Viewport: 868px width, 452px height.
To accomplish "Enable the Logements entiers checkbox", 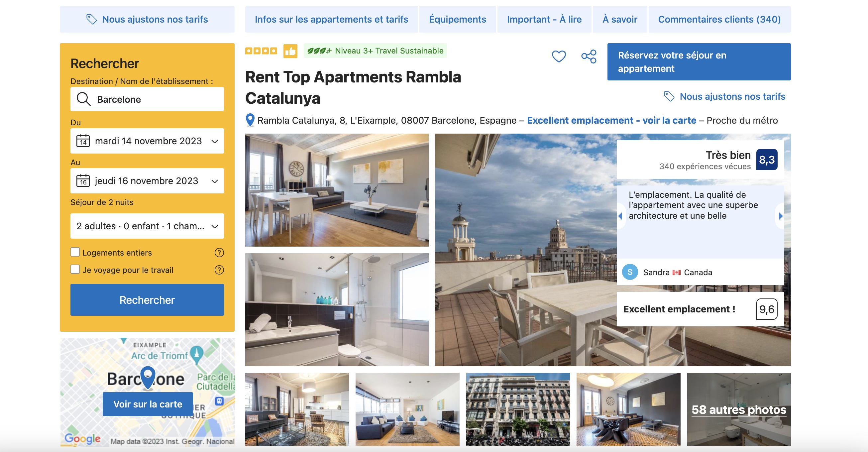I will 75,252.
